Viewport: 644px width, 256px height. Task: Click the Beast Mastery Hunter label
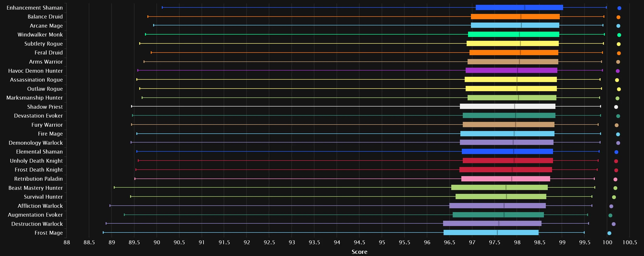(36, 188)
